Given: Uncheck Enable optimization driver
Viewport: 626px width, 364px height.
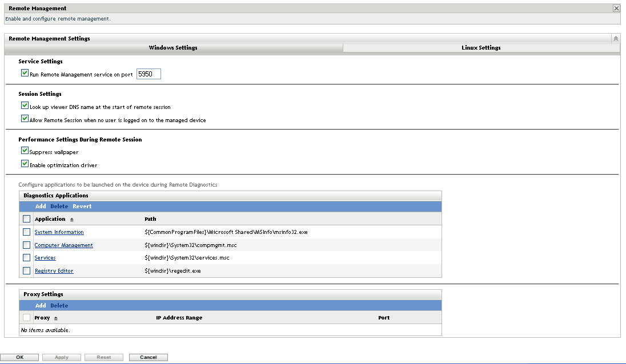Looking at the screenshot, I should 25,163.
